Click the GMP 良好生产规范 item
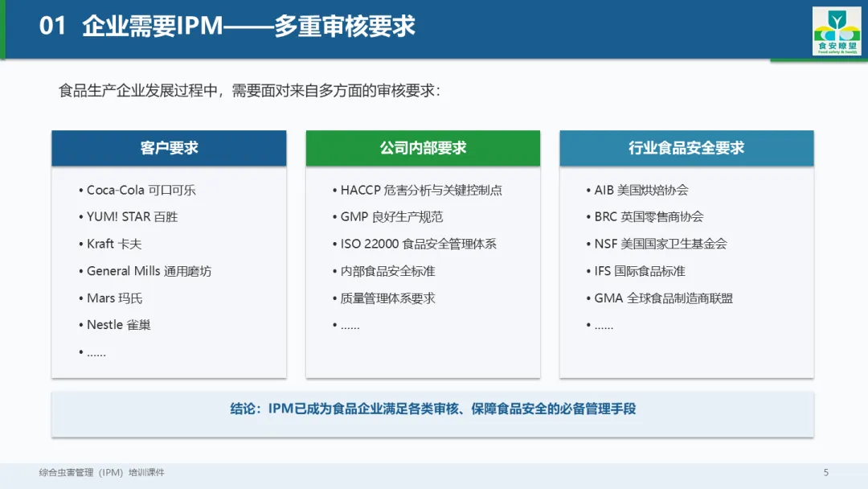Viewport: 868px width, 489px height. tap(387, 216)
